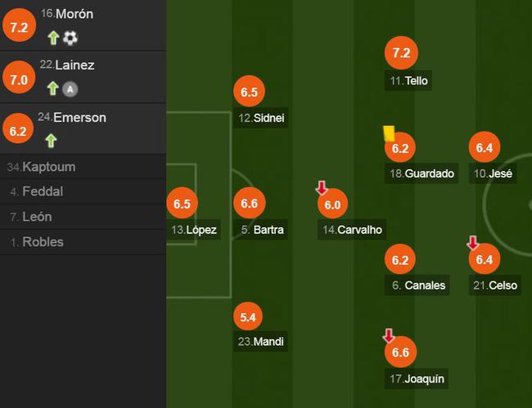Click the goal ball icon beside Morón
Image resolution: width=532 pixels, height=408 pixels.
[x=70, y=38]
